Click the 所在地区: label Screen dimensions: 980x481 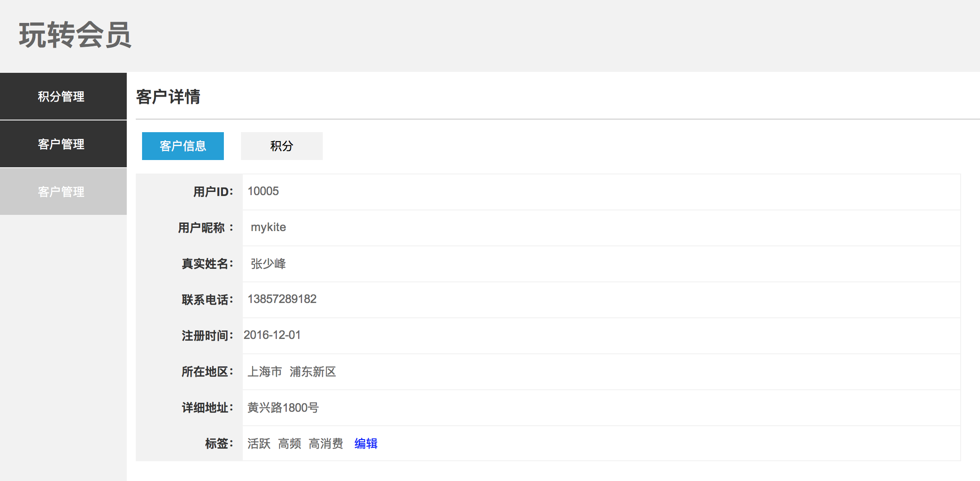(x=208, y=372)
